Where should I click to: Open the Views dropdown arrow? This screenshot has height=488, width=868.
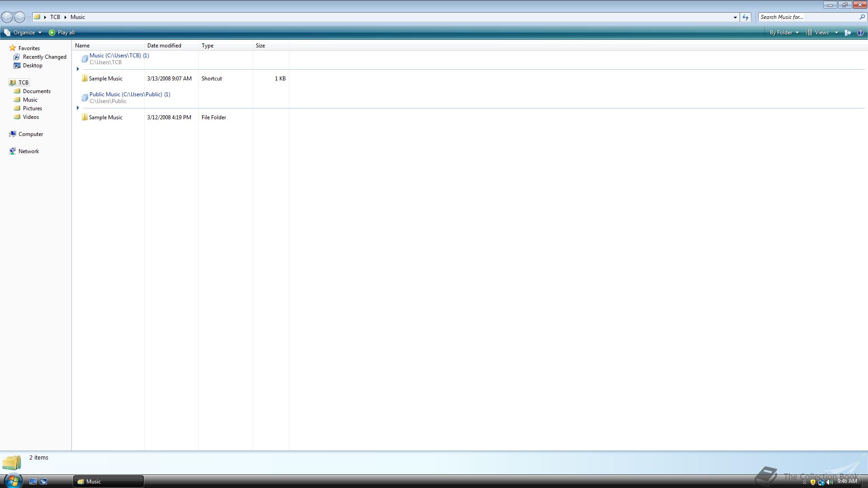[x=836, y=33]
